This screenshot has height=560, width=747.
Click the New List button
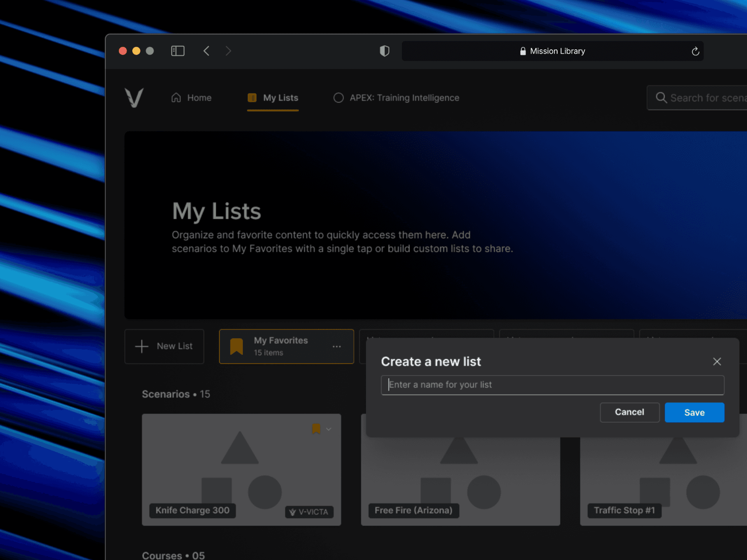pos(164,346)
